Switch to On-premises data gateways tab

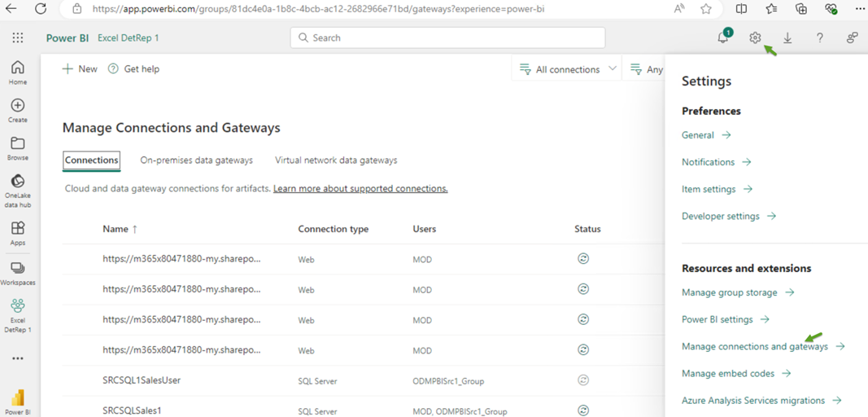tap(197, 160)
